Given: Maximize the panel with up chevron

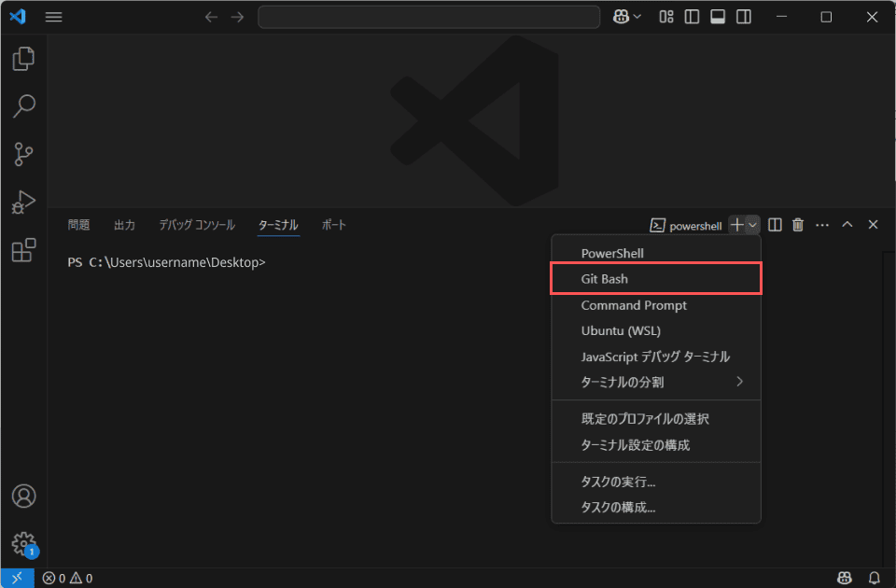Looking at the screenshot, I should (x=847, y=225).
